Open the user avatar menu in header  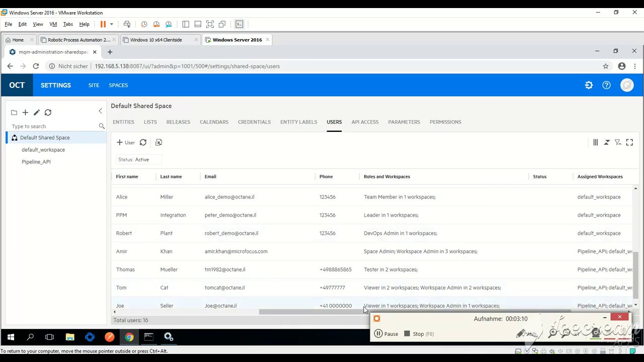[627, 85]
